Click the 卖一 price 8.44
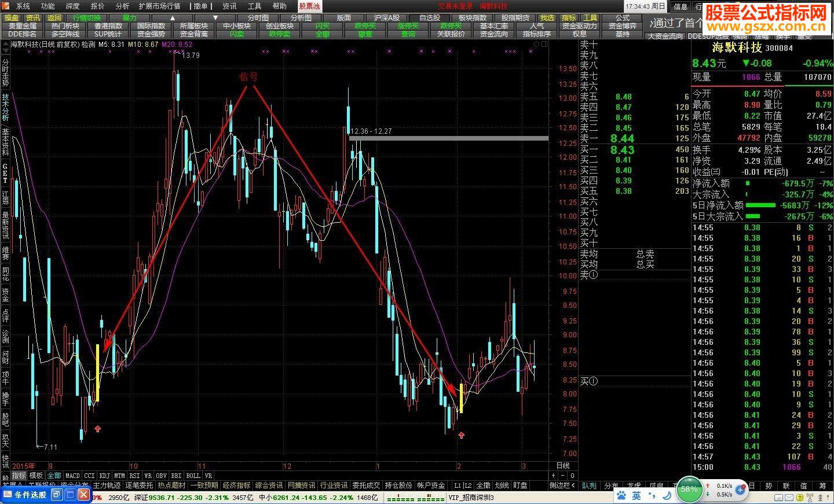The width and height of the screenshot is (834, 504). click(622, 138)
